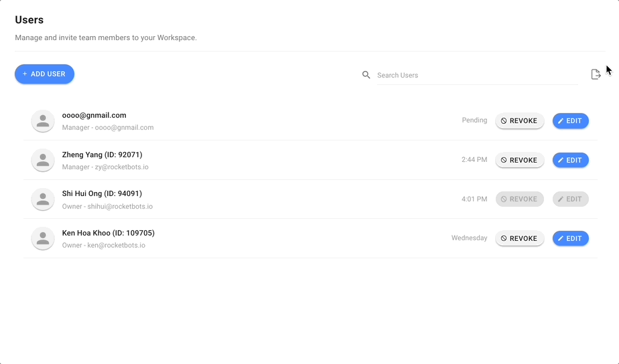Click revoke icon in Ken Hoa Khoo row
The height and width of the screenshot is (364, 619).
point(504,238)
